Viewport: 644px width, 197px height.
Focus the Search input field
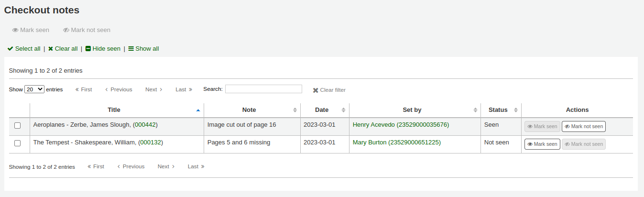(263, 89)
